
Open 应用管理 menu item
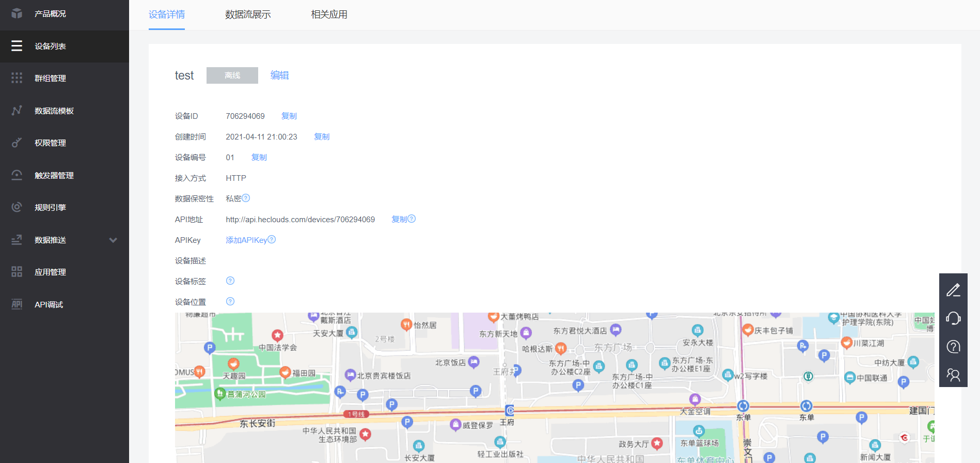pos(65,272)
